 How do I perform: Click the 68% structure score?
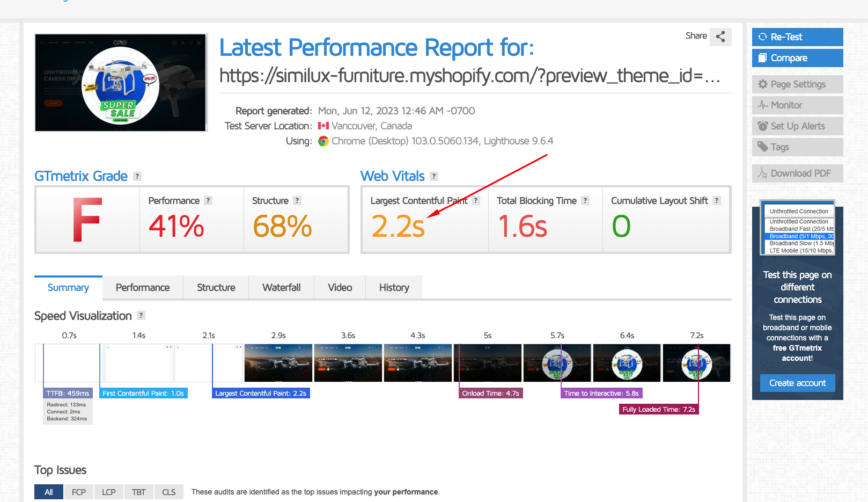[x=282, y=226]
